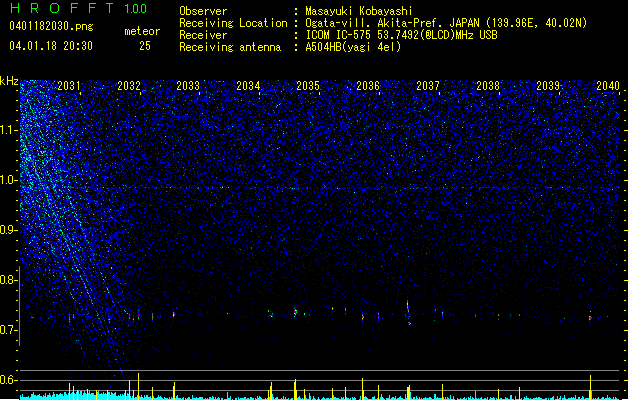
Task: Click the version number 1.0.0
Action: tap(136, 9)
